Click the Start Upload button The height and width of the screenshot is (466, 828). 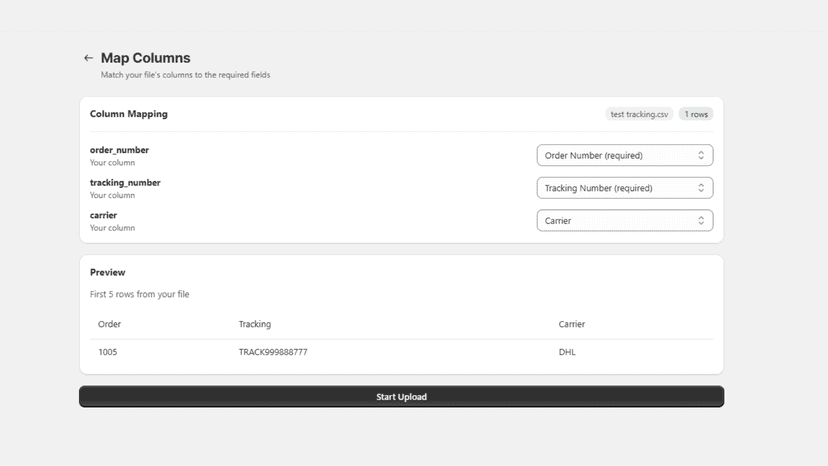(401, 397)
